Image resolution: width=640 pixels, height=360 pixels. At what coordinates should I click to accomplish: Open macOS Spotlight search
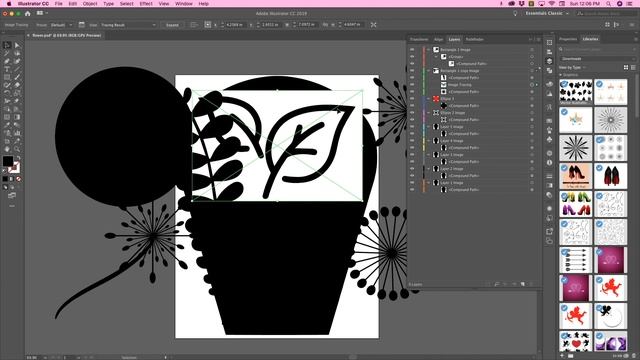pos(608,4)
